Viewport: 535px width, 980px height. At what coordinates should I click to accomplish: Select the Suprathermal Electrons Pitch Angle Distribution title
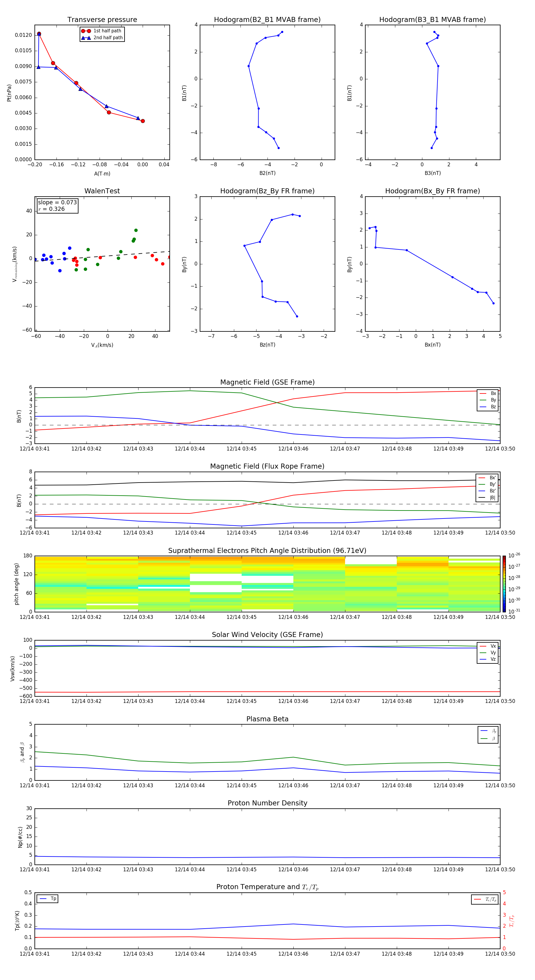pos(267,551)
